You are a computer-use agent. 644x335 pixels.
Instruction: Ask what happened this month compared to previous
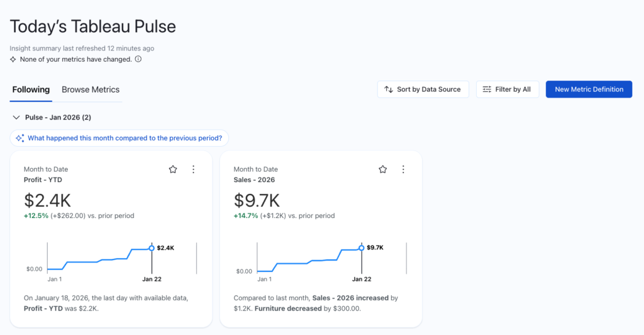pos(119,138)
